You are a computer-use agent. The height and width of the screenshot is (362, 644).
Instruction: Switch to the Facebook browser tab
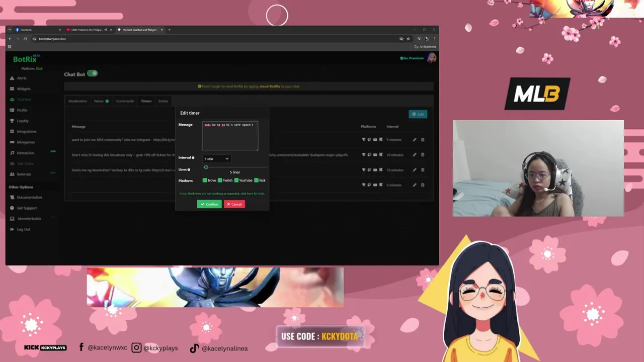click(x=38, y=30)
